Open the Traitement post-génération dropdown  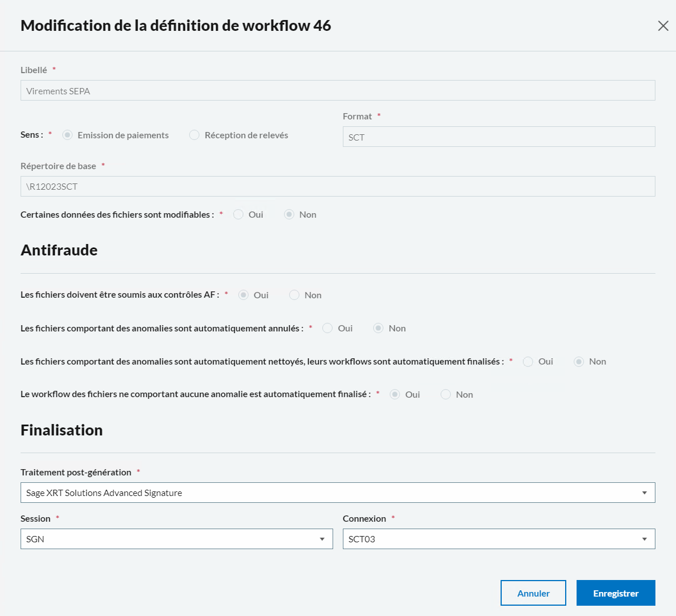click(337, 493)
